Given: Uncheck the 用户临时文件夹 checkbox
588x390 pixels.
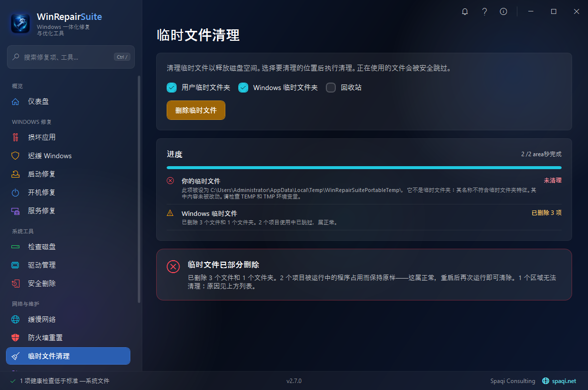Looking at the screenshot, I should pyautogui.click(x=171, y=88).
